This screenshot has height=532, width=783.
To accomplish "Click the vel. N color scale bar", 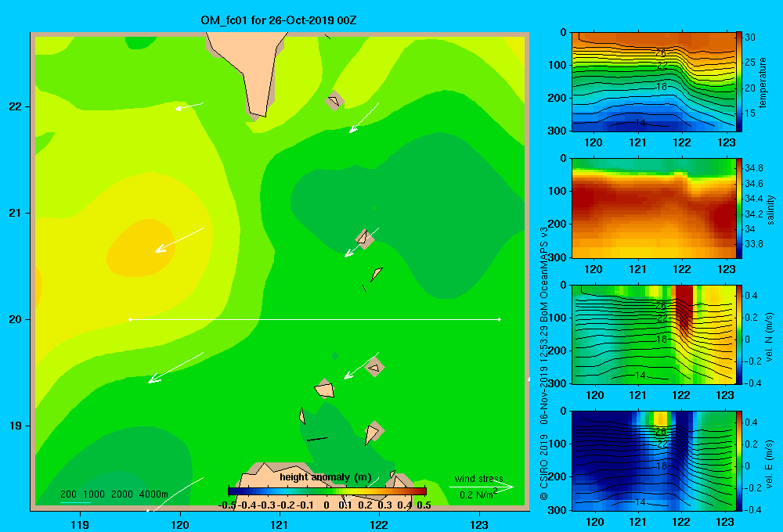I will point(739,334).
